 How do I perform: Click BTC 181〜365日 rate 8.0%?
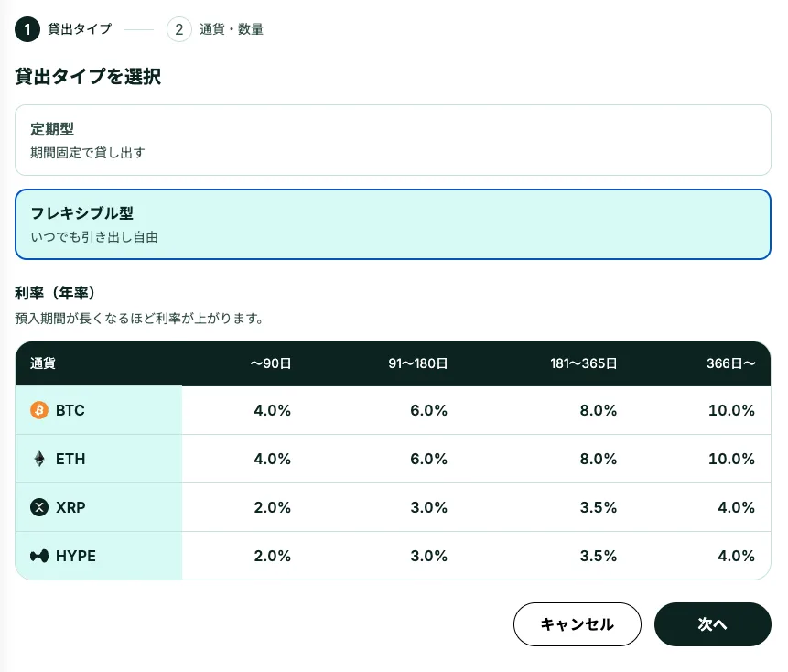coord(598,411)
